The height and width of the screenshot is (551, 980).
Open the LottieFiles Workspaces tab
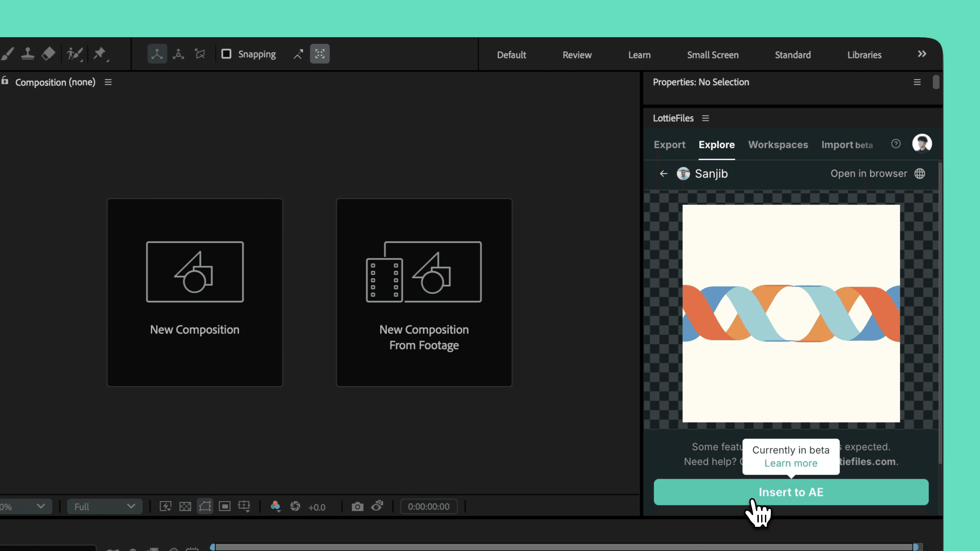[778, 145]
